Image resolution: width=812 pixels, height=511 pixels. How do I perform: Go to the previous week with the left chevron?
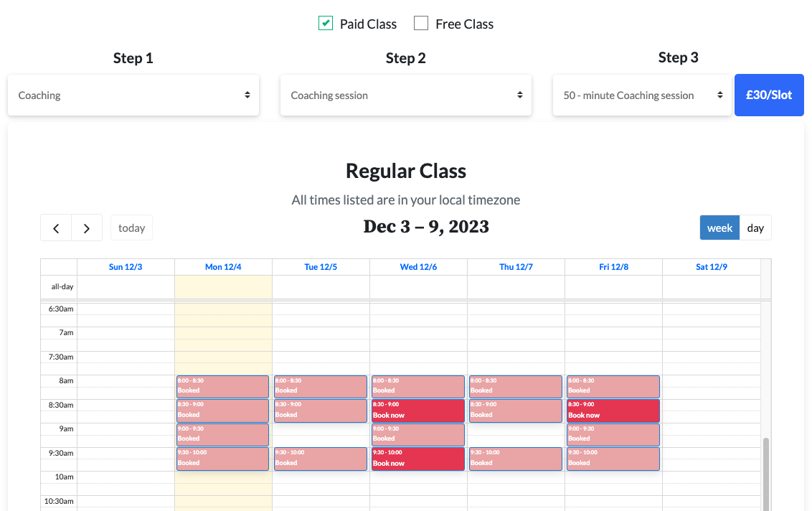[56, 228]
